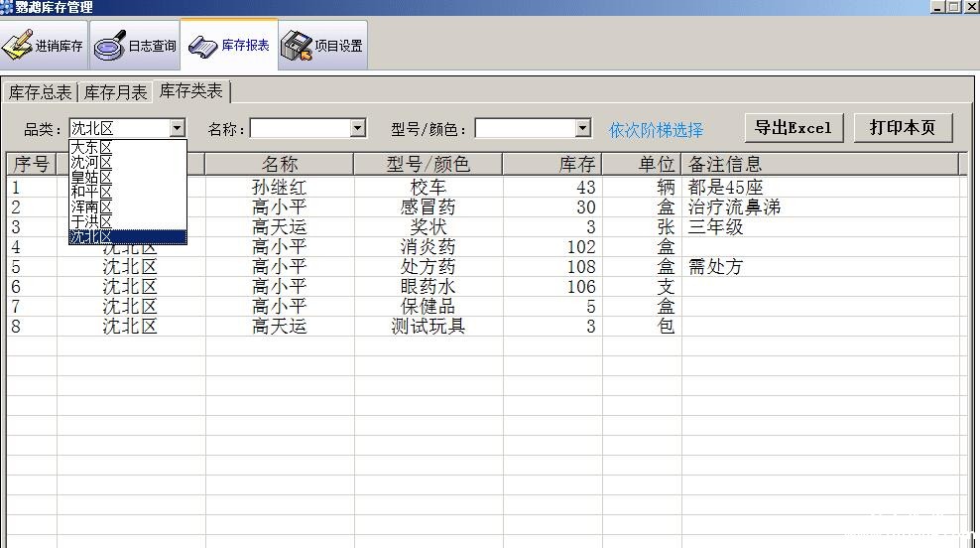Choose 浑南区 from the dropdown list
This screenshot has height=548, width=980.
click(x=128, y=206)
